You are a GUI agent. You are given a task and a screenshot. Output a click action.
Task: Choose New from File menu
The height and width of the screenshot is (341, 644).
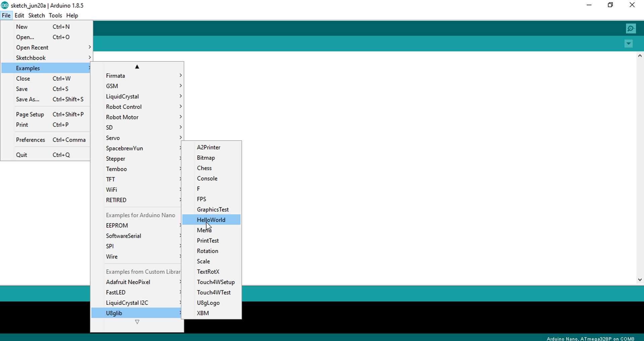pos(46,27)
